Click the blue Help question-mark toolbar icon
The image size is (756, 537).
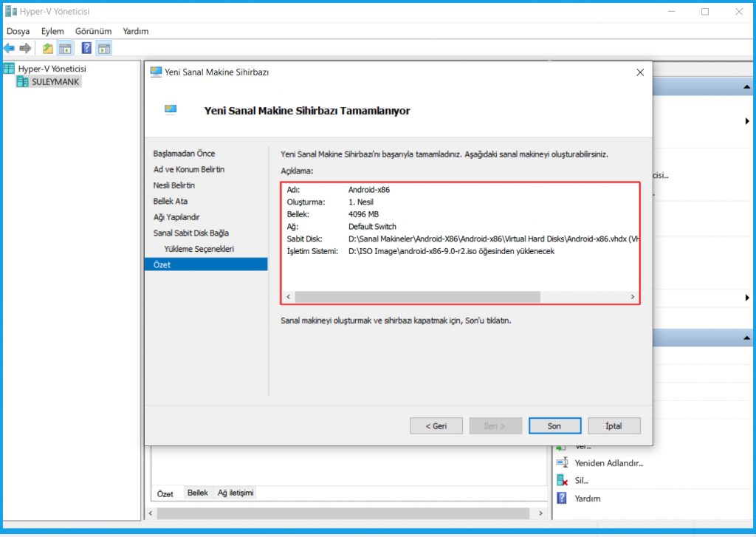87,48
